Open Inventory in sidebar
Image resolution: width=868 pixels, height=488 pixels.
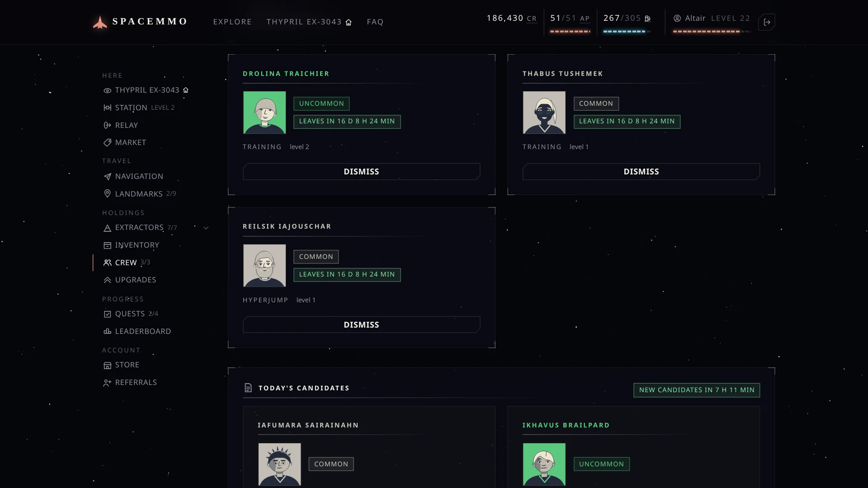(131, 245)
